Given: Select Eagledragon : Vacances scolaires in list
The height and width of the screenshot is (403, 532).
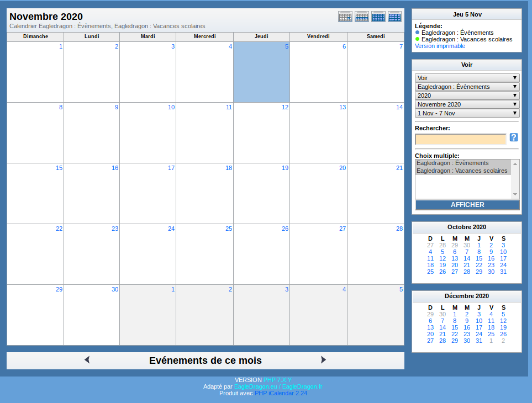Looking at the screenshot, I should coord(462,171).
